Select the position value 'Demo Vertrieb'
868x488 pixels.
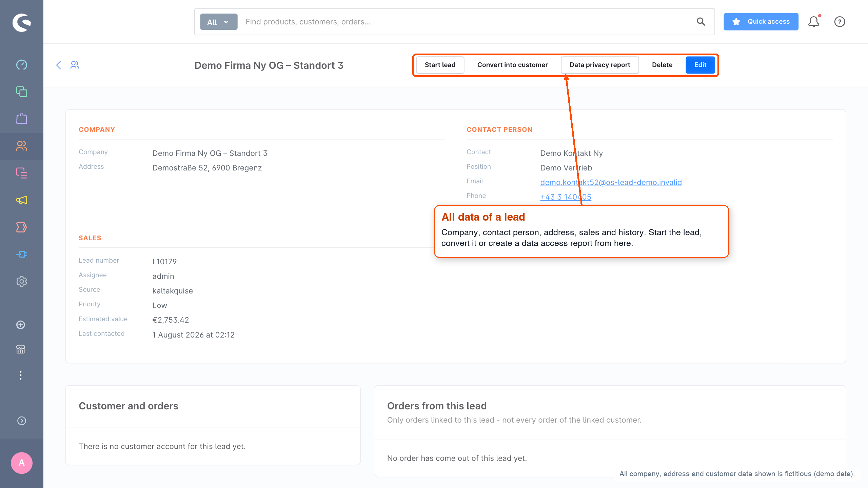coord(566,168)
